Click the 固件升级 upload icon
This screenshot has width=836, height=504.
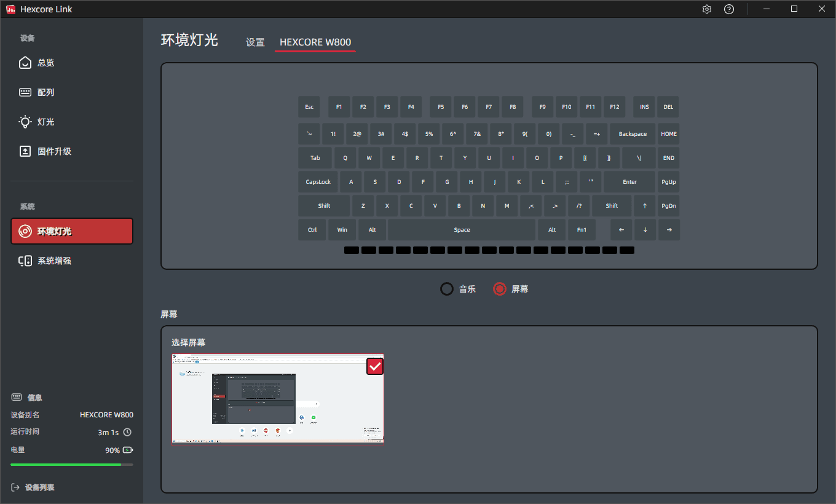[25, 151]
